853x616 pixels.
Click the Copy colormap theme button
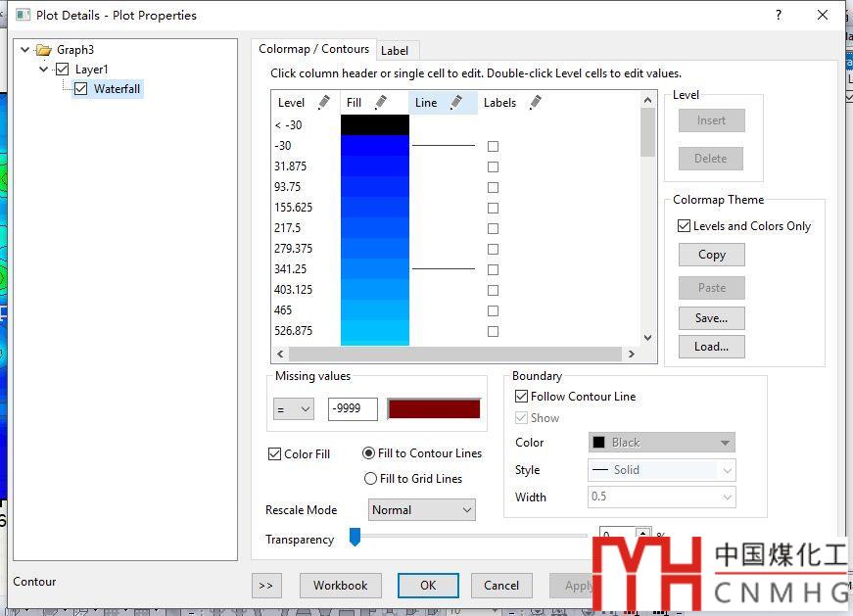712,255
